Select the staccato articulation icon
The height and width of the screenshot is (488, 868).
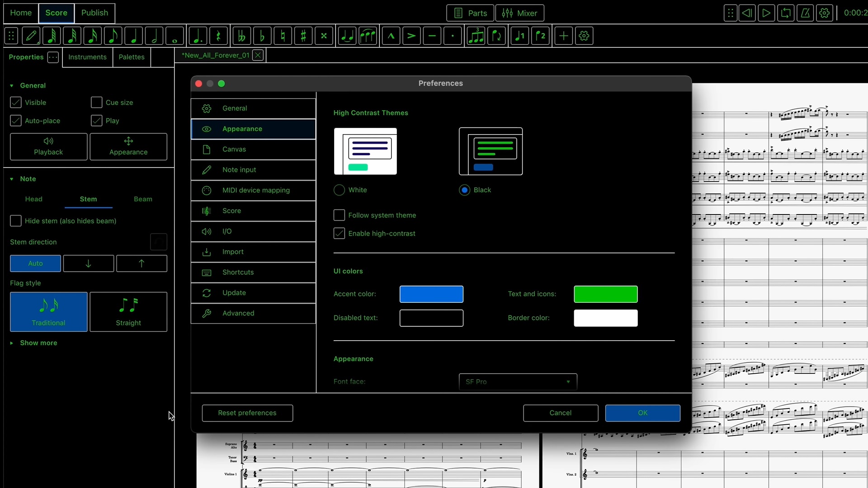point(453,36)
